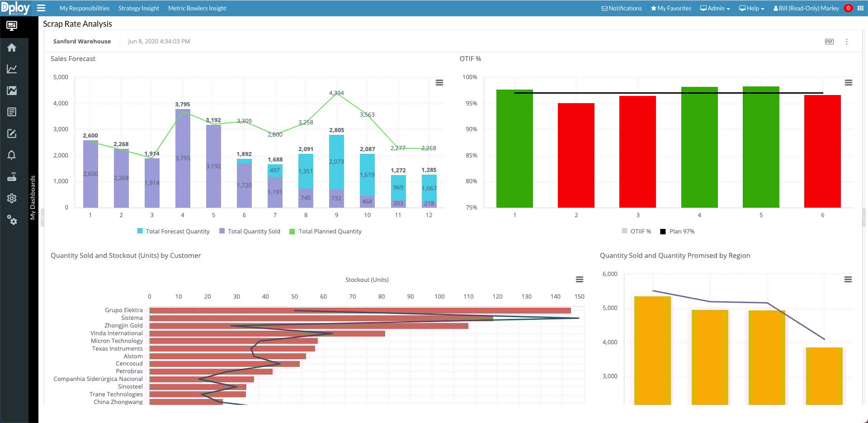Open Sales Forecast chart context menu
The height and width of the screenshot is (423, 868).
click(x=439, y=83)
